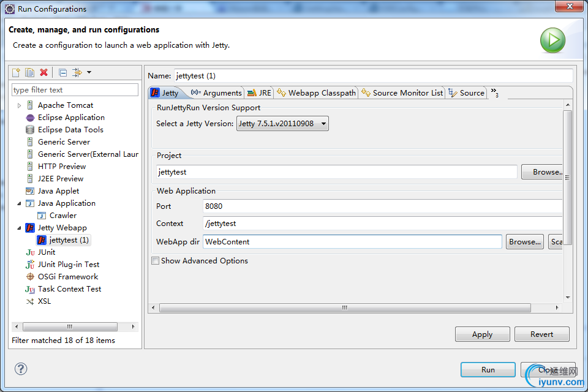Image resolution: width=588 pixels, height=392 pixels.
Task: Click the Generic Server(External Launch) icon
Action: [x=30, y=154]
